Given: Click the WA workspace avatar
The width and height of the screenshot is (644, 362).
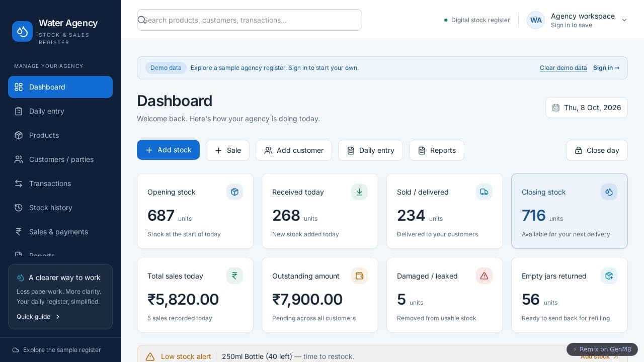Looking at the screenshot, I should (x=536, y=20).
